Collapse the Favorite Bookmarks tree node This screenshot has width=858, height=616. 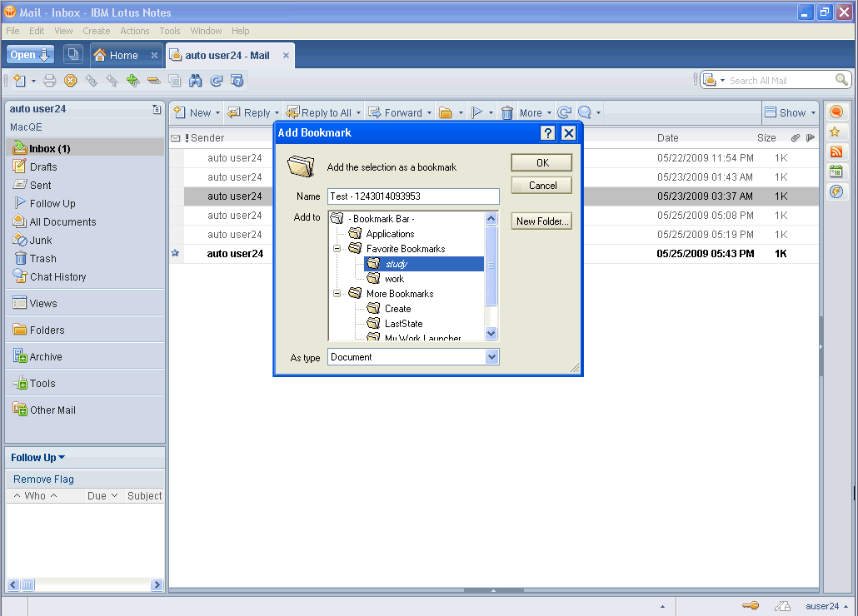338,249
